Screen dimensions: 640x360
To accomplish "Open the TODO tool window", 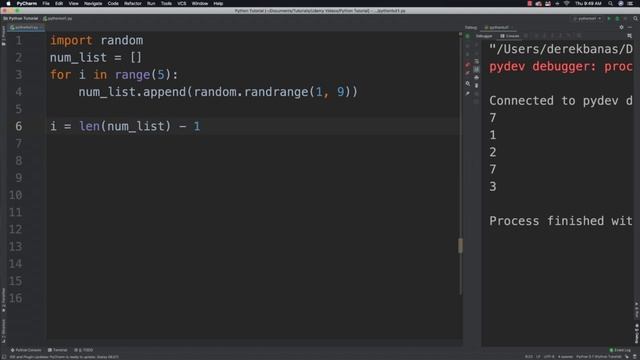I will pyautogui.click(x=84, y=350).
